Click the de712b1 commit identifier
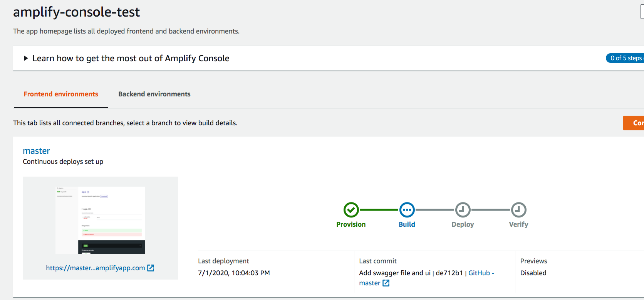 click(x=449, y=273)
